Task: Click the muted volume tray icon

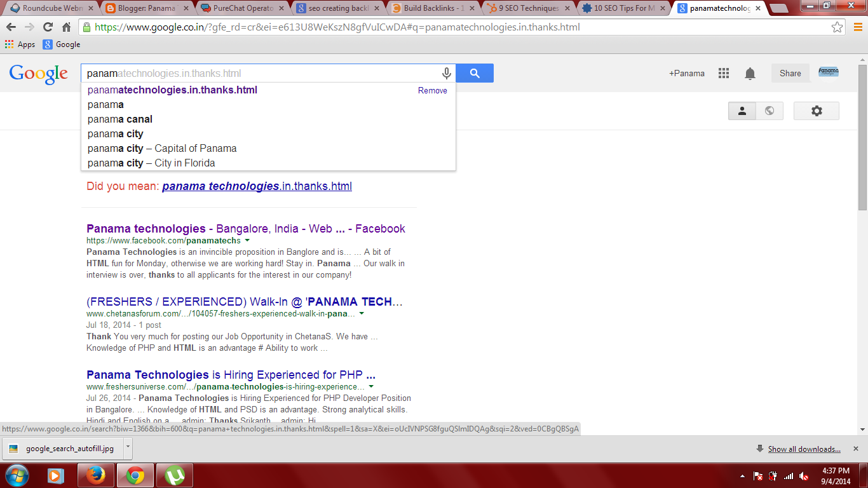Action: pos(804,476)
